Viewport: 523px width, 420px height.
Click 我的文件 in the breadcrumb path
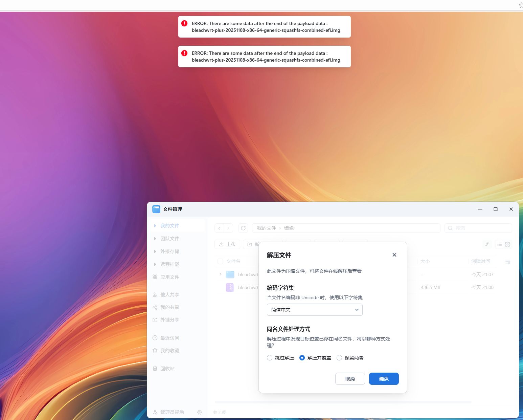[267, 228]
